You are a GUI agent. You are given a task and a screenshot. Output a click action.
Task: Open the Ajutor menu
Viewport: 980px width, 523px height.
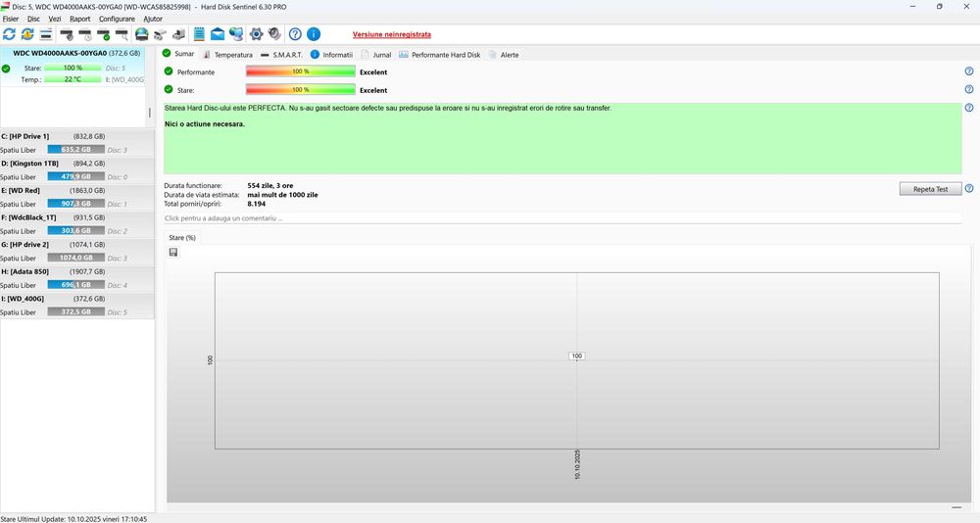[x=153, y=19]
